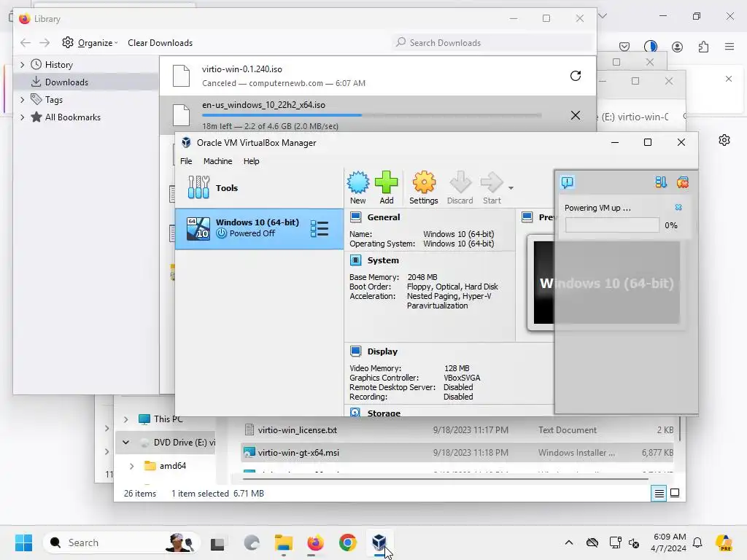This screenshot has width=747, height=560.
Task: Open the Firefox extensions puzzle icon
Action: [x=703, y=46]
